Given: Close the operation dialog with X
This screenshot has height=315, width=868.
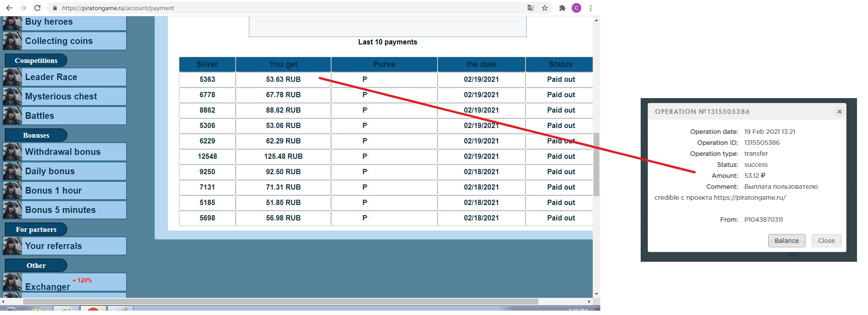Looking at the screenshot, I should point(839,112).
